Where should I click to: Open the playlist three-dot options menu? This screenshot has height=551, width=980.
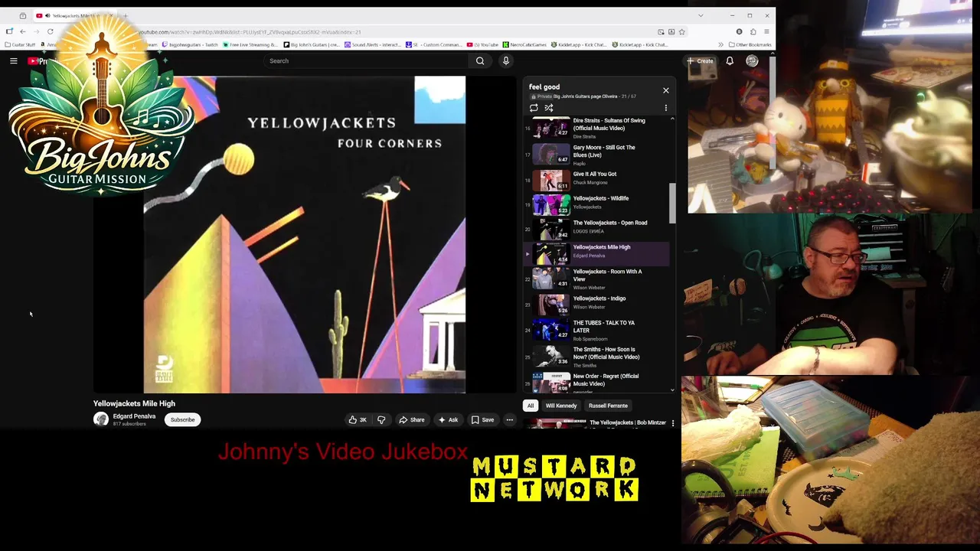[x=666, y=108]
